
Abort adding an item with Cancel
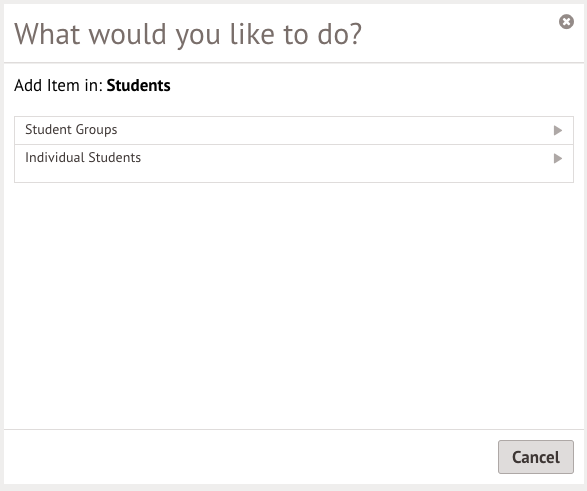pyautogui.click(x=536, y=457)
